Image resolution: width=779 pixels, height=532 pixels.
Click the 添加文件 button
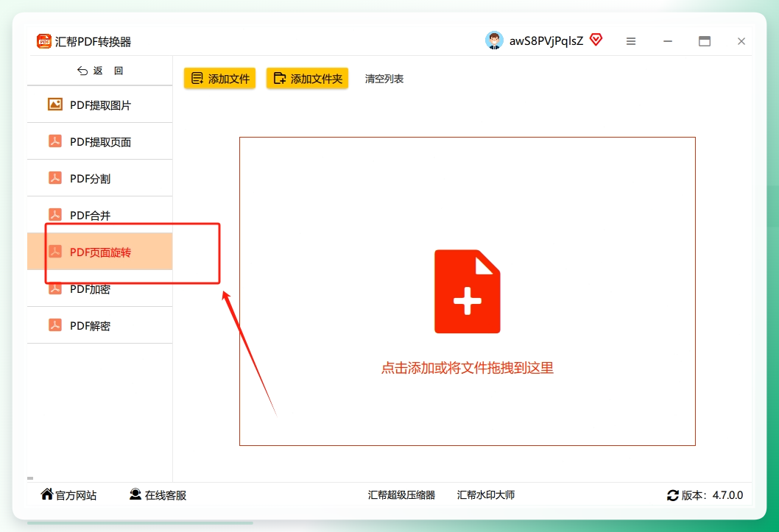[219, 79]
